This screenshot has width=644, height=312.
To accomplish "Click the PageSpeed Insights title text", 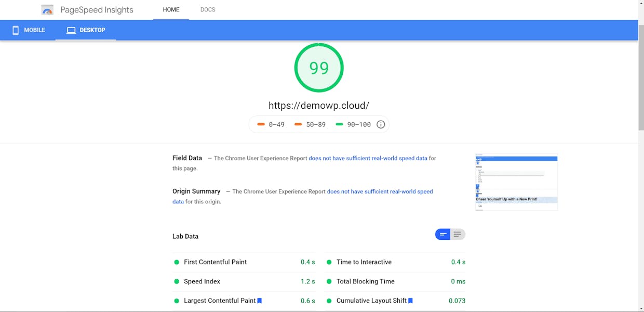I will point(97,10).
